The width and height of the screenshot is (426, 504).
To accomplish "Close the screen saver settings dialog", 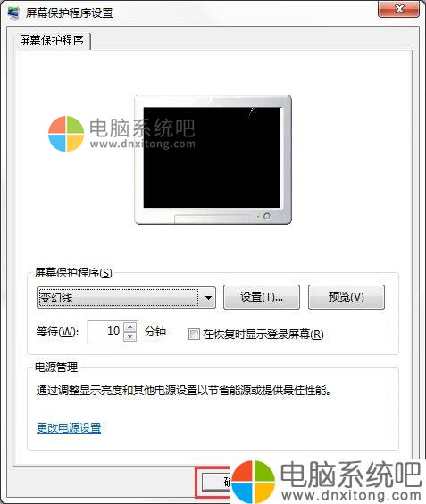I will (398, 9).
